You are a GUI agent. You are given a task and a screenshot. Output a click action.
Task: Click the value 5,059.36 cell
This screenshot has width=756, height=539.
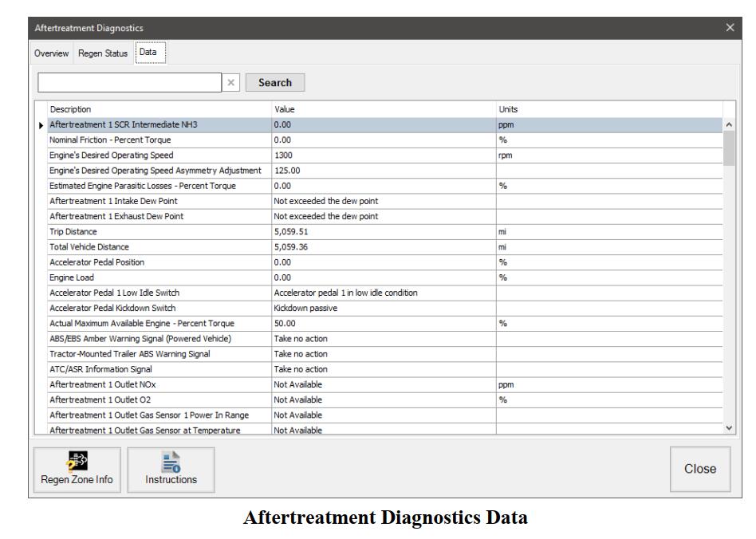pyautogui.click(x=384, y=247)
